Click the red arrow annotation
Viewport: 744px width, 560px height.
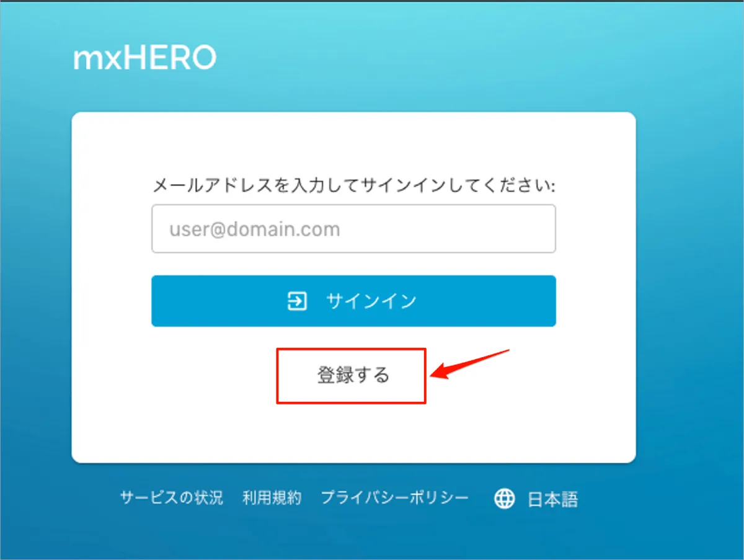pyautogui.click(x=470, y=364)
